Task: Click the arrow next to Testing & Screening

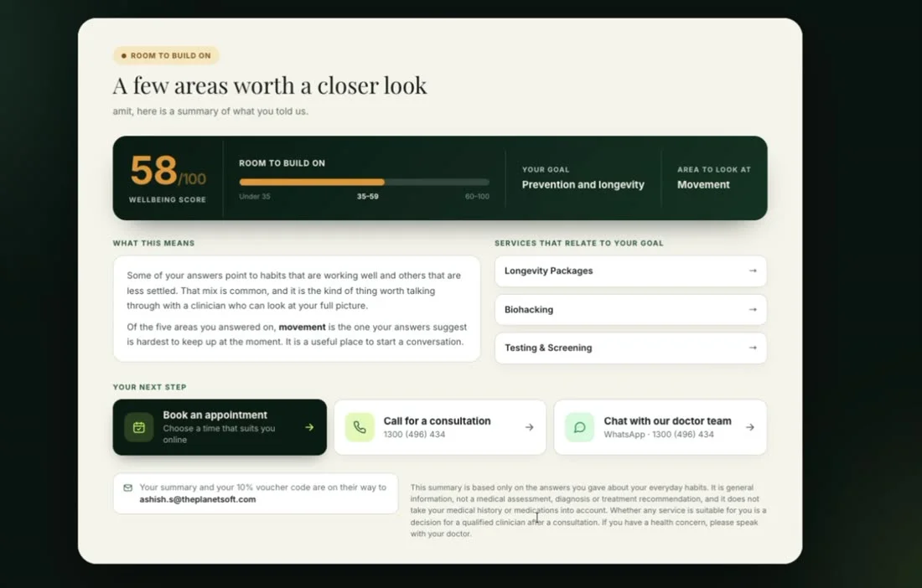Action: (x=753, y=348)
